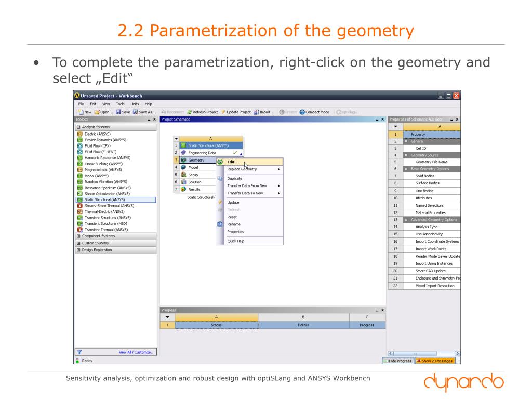Click the New project toolbar icon
The width and height of the screenshot is (532, 399).
tap(81, 112)
